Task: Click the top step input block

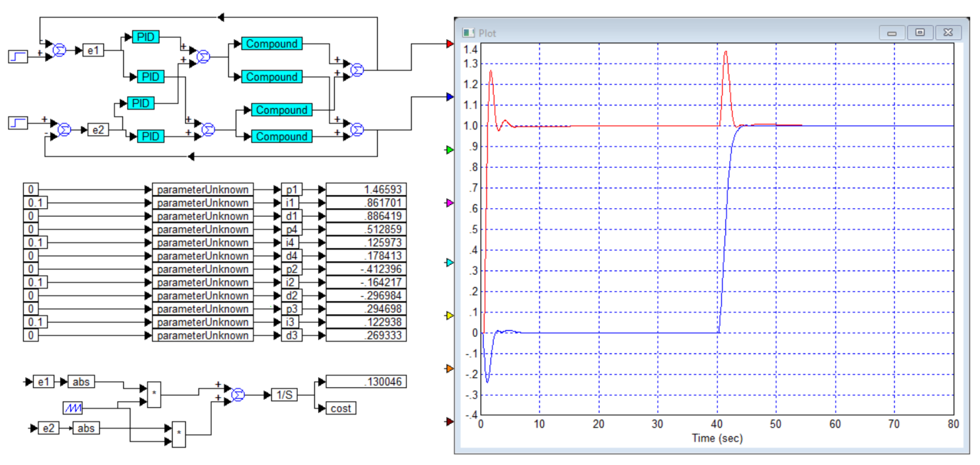Action: (18, 57)
